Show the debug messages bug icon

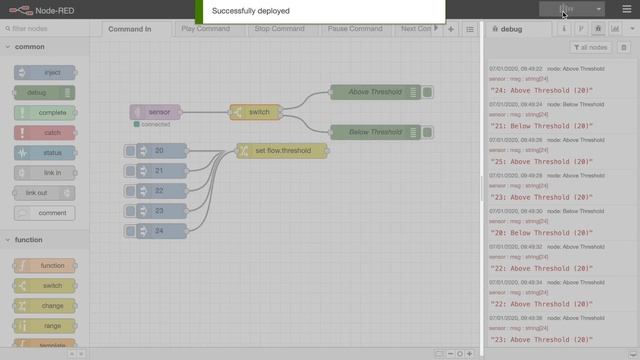pos(598,29)
